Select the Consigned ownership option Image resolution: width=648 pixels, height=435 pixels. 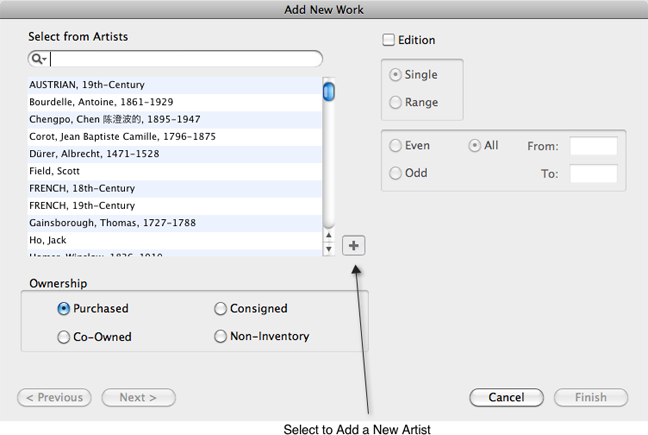pyautogui.click(x=220, y=309)
